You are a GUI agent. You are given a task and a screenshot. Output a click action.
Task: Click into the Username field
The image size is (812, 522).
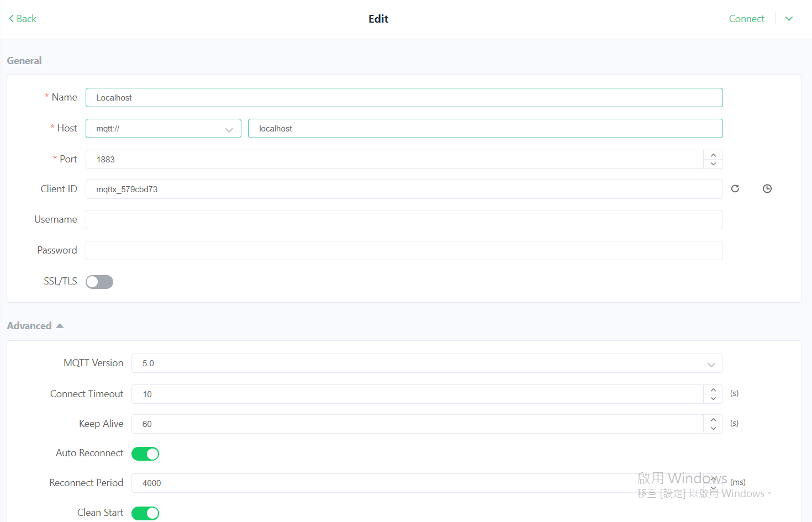tap(404, 220)
